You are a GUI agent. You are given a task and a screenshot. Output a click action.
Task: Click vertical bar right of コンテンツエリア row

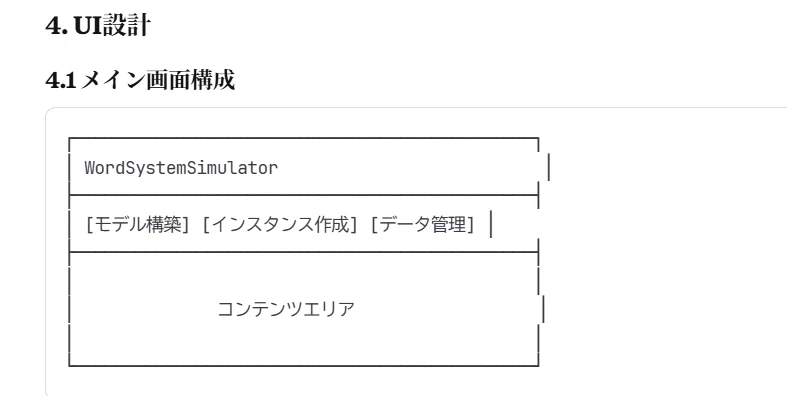tap(544, 310)
